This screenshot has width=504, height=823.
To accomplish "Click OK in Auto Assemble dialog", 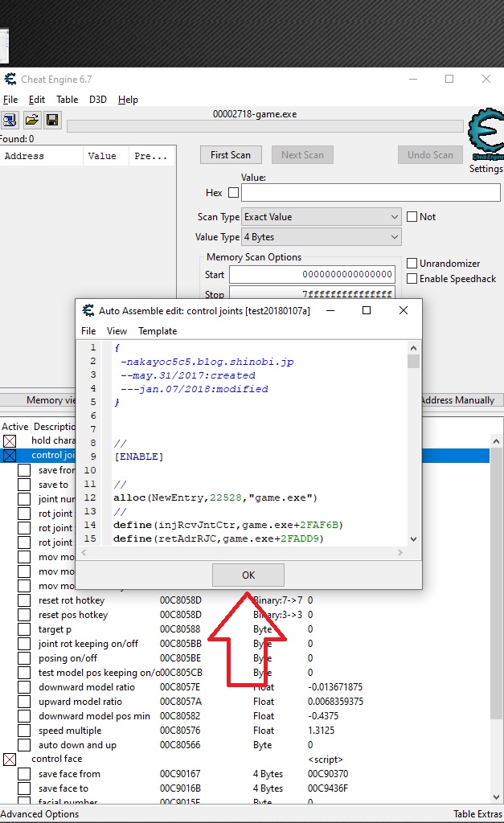I will pos(248,575).
